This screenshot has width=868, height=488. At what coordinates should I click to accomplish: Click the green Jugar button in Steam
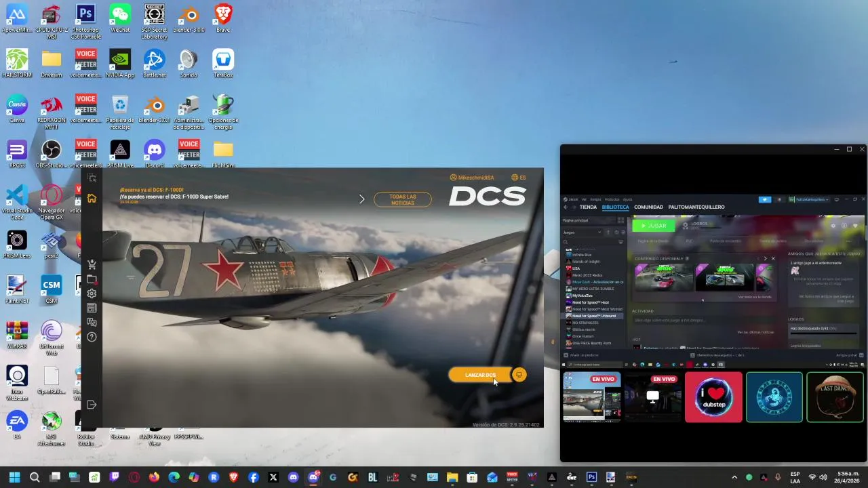(x=654, y=226)
